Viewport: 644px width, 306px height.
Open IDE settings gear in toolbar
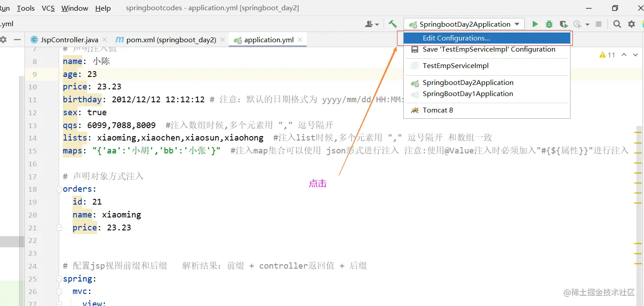pyautogui.click(x=632, y=24)
